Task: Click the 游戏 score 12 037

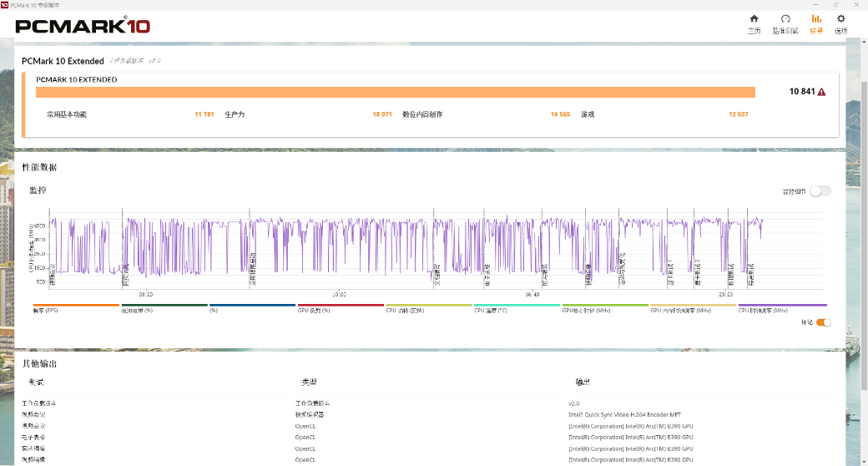Action: click(737, 114)
